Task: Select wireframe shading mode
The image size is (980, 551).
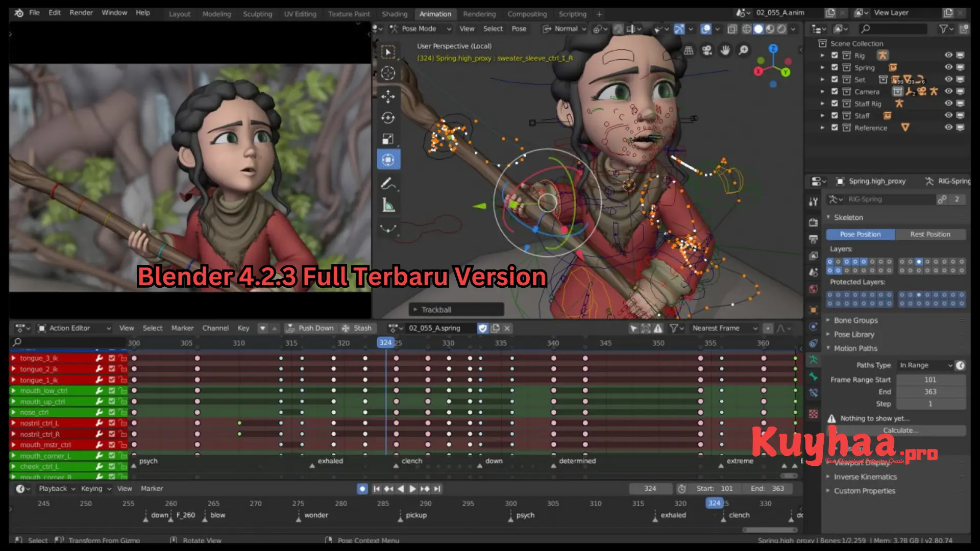Action: pos(747,29)
